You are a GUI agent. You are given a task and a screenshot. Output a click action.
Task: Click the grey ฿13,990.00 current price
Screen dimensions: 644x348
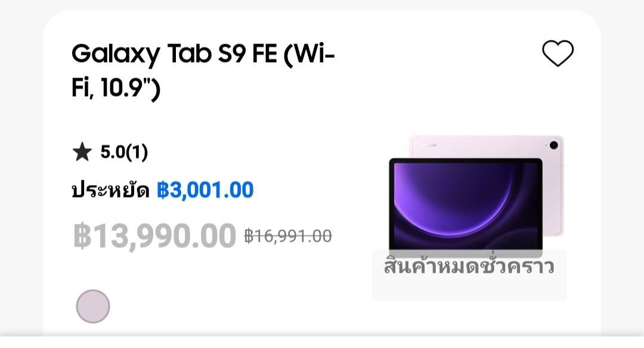[x=154, y=236]
